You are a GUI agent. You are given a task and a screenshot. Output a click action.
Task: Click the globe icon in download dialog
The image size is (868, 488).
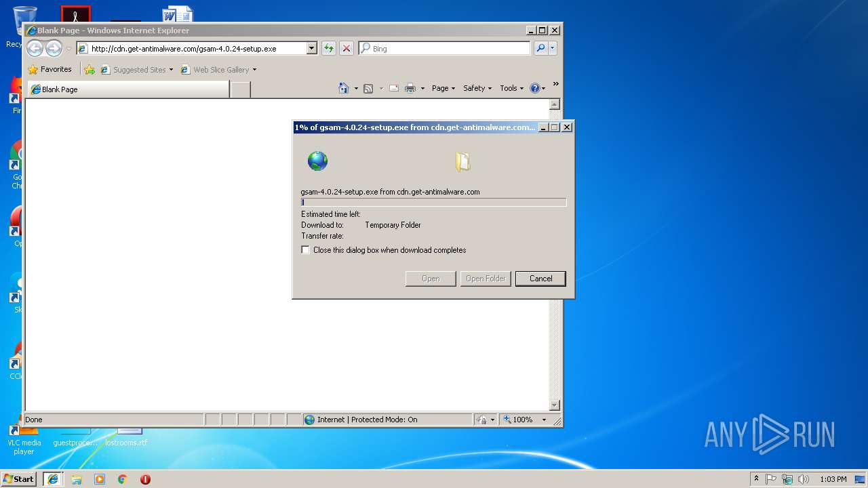(317, 161)
